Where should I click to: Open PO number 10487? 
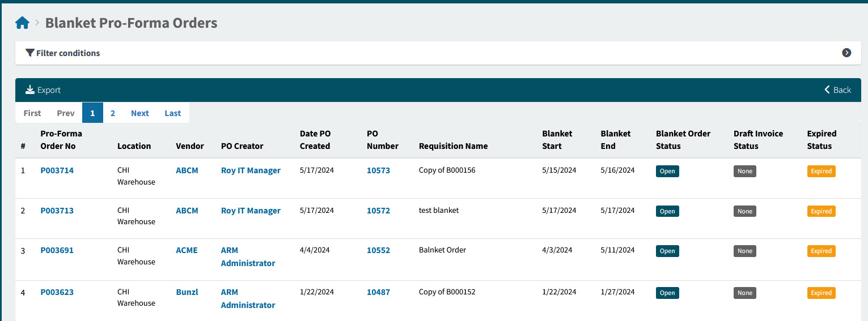pos(378,292)
